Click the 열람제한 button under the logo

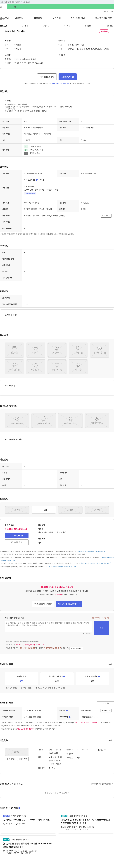[x=23, y=759]
